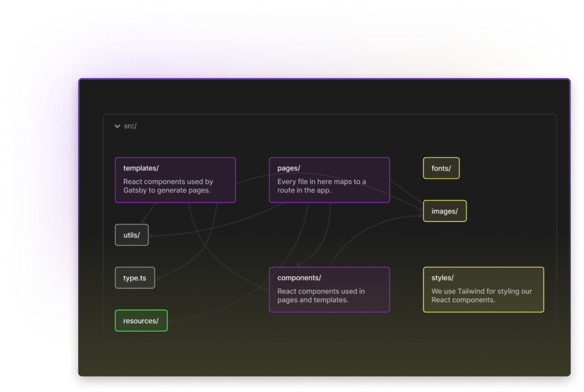Click the components/ node
The image size is (584, 392).
pos(330,289)
